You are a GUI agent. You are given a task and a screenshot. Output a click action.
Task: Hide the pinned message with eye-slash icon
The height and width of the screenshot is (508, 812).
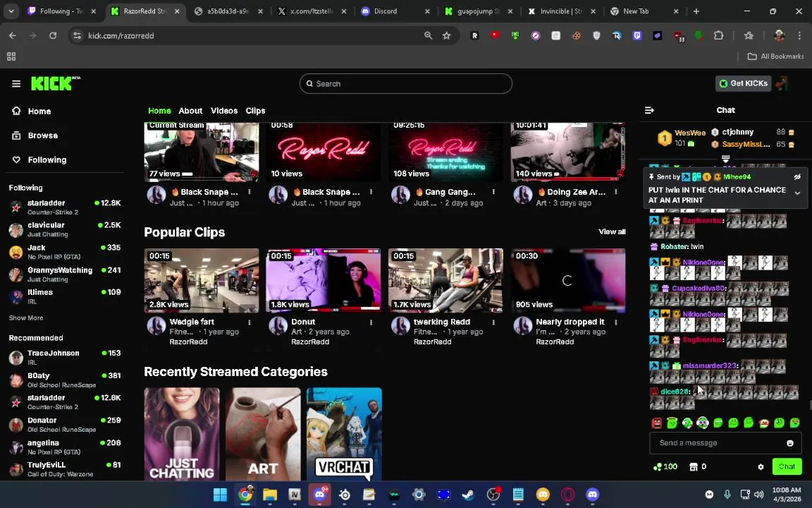(x=797, y=177)
